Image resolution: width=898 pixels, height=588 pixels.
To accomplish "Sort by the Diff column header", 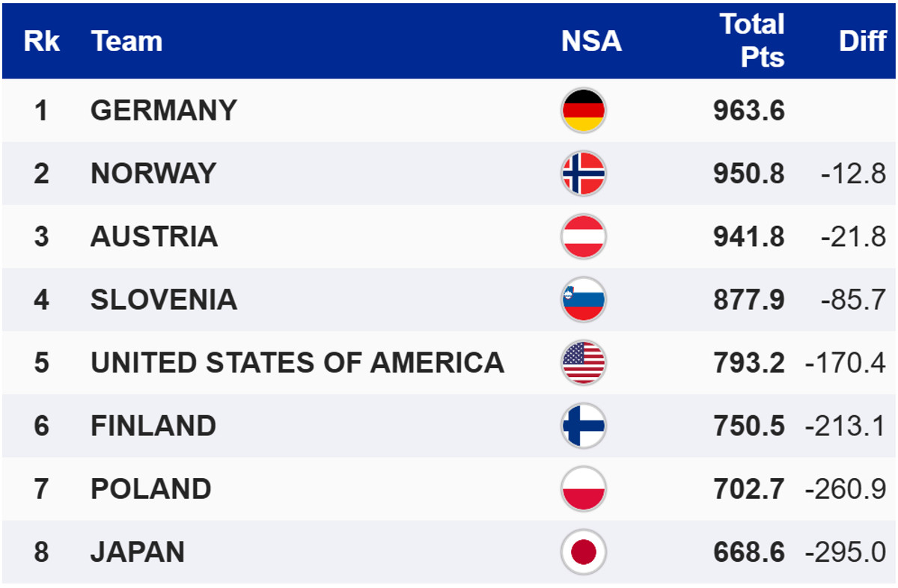I will click(862, 41).
